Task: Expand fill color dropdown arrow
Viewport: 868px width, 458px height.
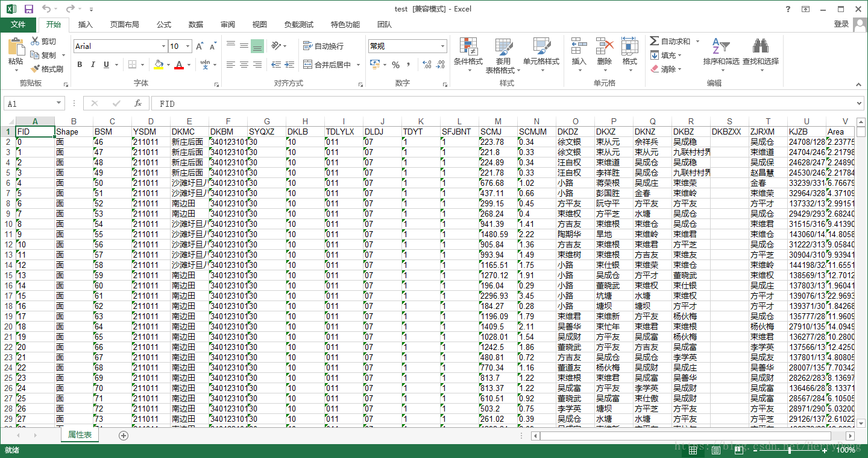Action: coord(168,65)
